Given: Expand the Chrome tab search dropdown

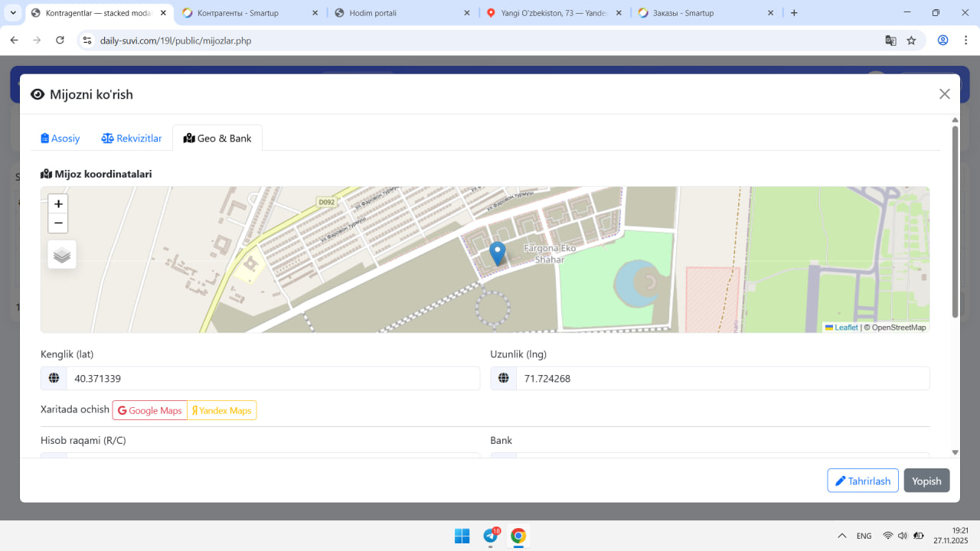Looking at the screenshot, I should click(x=13, y=13).
